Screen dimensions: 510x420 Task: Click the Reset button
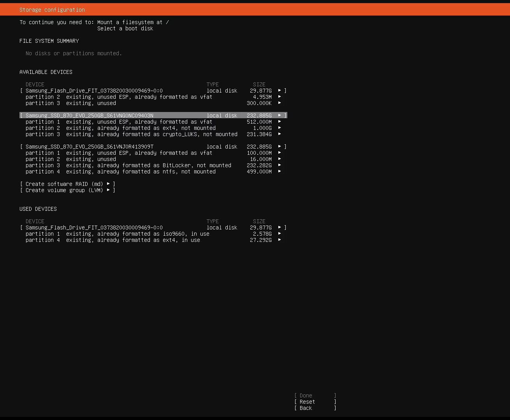315,402
